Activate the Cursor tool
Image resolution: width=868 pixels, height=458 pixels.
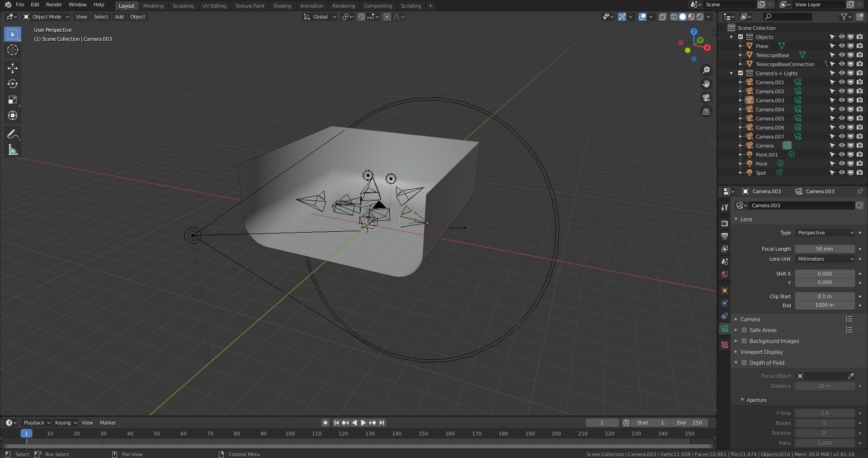click(13, 50)
